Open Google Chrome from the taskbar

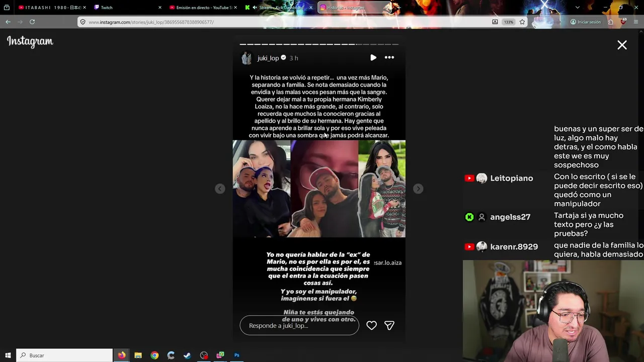154,355
